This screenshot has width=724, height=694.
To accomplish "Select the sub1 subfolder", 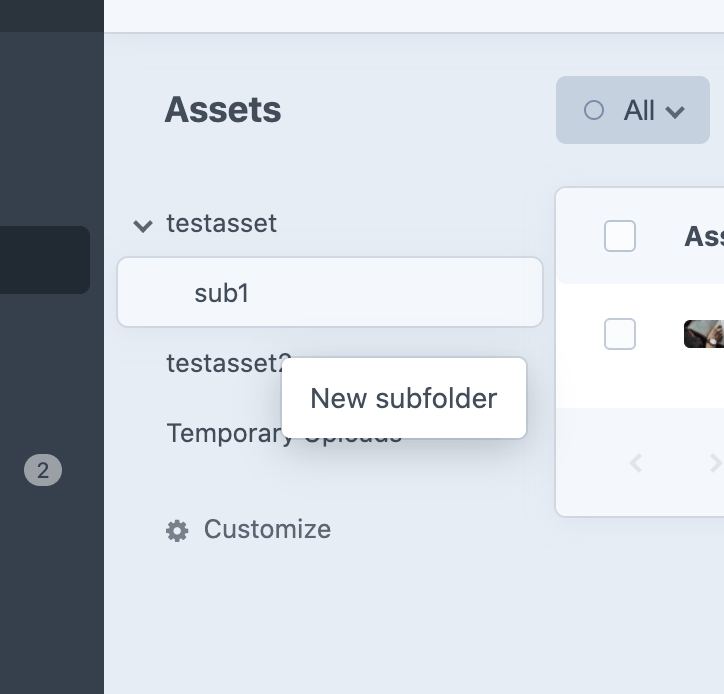I will (x=221, y=293).
